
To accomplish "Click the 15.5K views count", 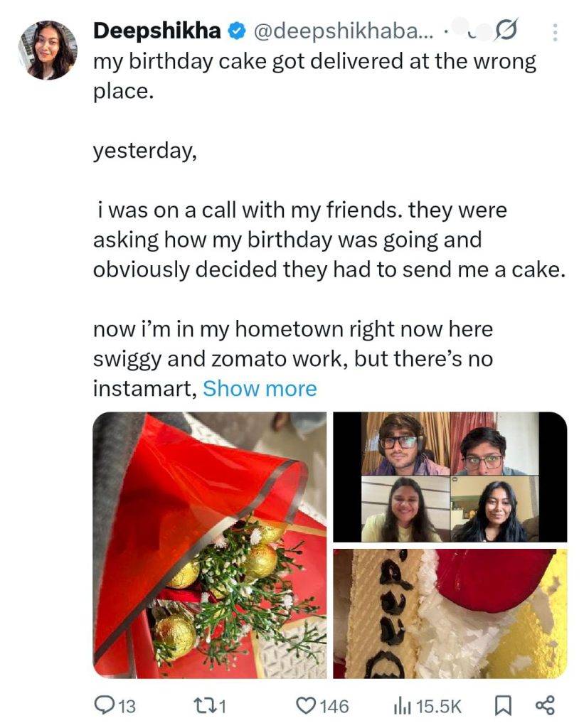I will pyautogui.click(x=439, y=706).
